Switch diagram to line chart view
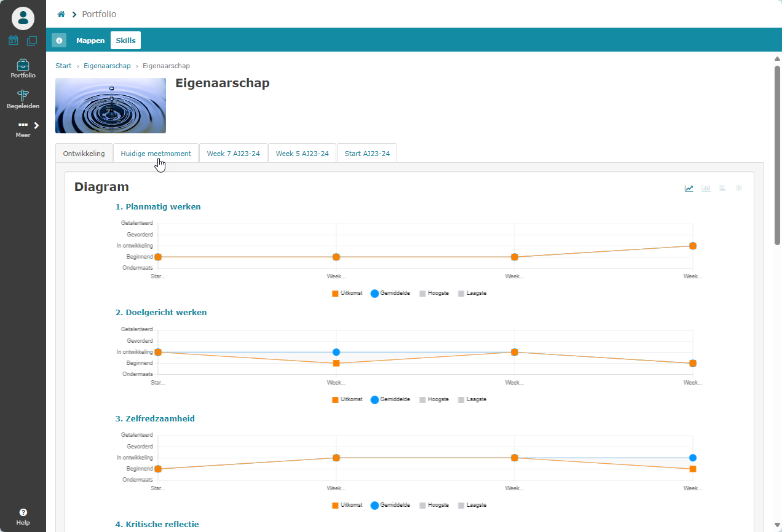 (689, 188)
